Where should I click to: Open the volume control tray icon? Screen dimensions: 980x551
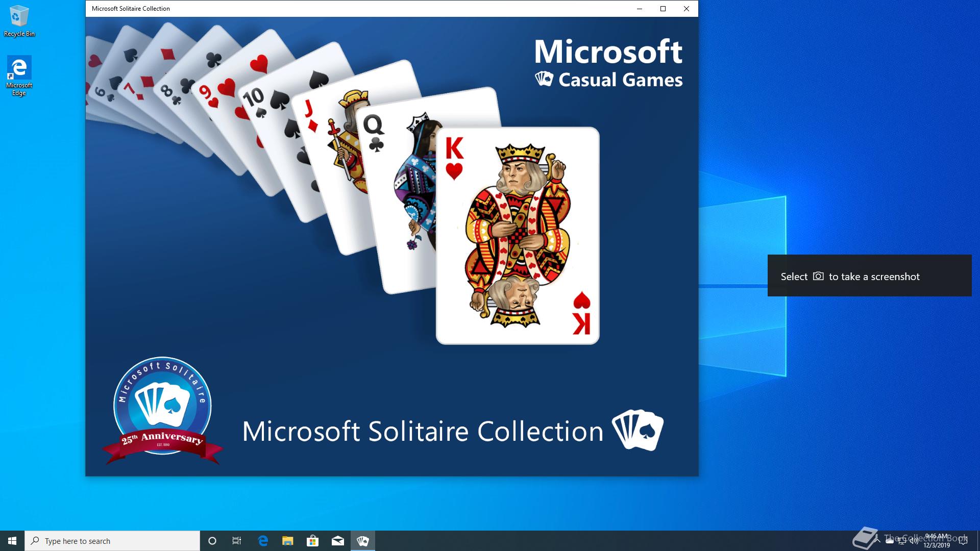coord(914,541)
